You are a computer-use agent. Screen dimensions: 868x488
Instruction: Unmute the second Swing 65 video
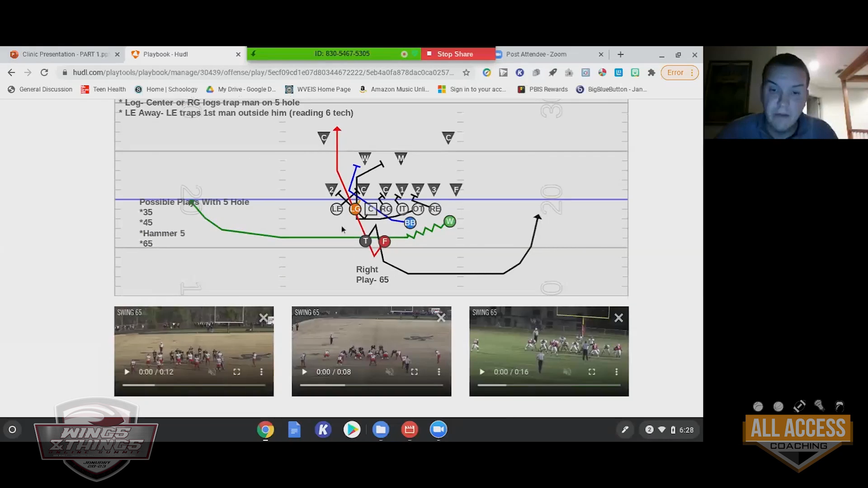[389, 372]
